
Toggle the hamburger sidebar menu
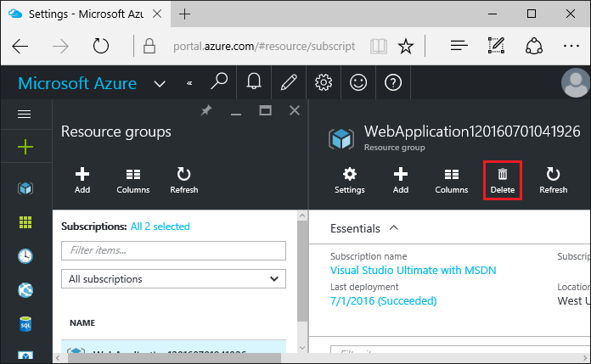point(25,114)
